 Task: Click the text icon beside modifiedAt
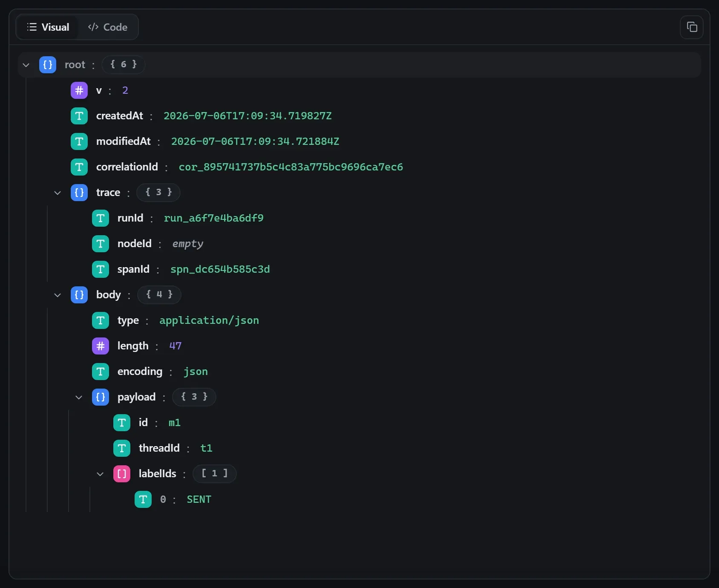point(79,141)
